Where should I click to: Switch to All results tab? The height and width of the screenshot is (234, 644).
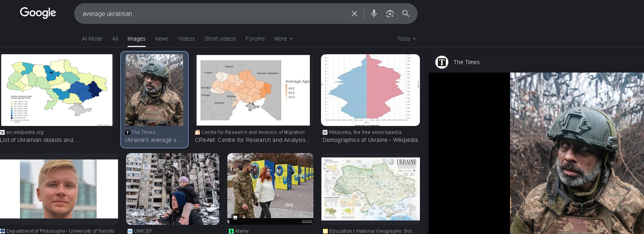point(115,39)
